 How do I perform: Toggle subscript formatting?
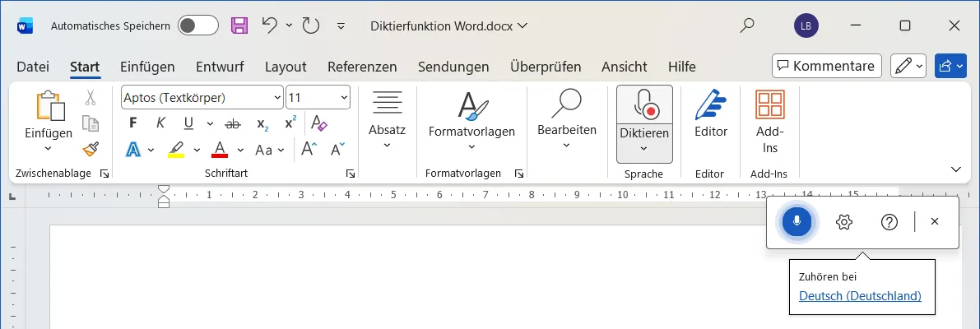(263, 123)
